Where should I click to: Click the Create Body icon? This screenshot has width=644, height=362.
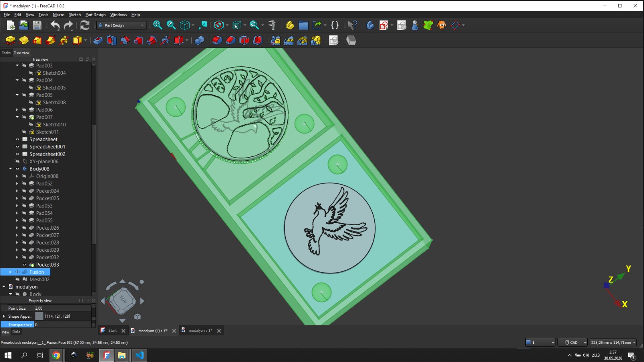tap(370, 25)
